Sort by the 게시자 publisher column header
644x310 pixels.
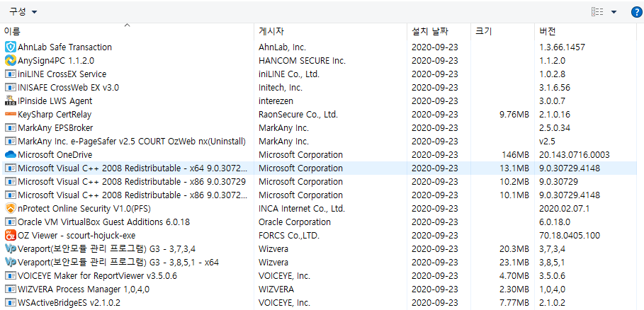[x=331, y=32]
